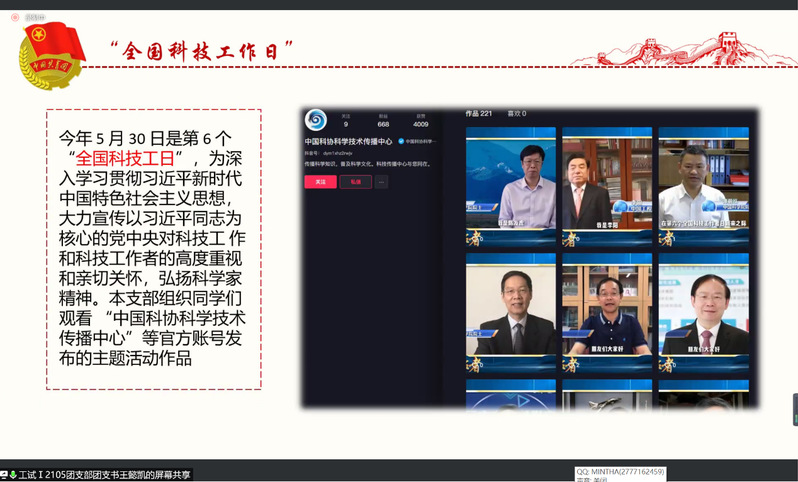Switch to the 作品 221 tab

(x=479, y=113)
